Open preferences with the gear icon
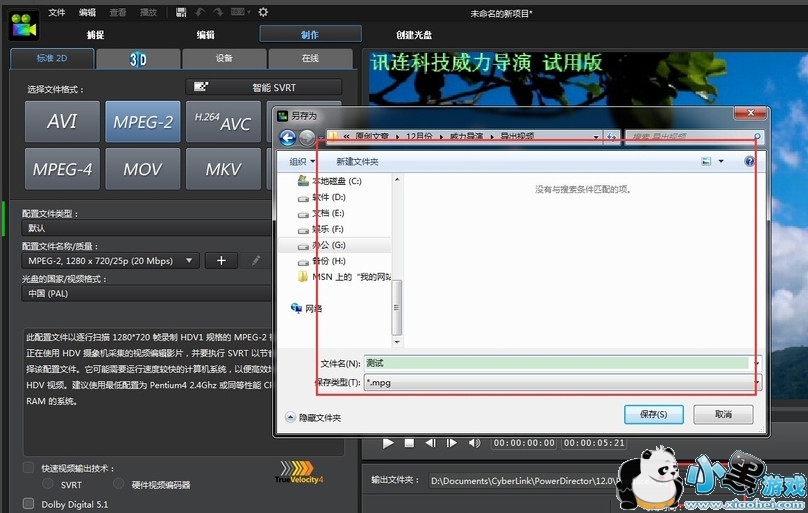The width and height of the screenshot is (808, 513). point(263,12)
